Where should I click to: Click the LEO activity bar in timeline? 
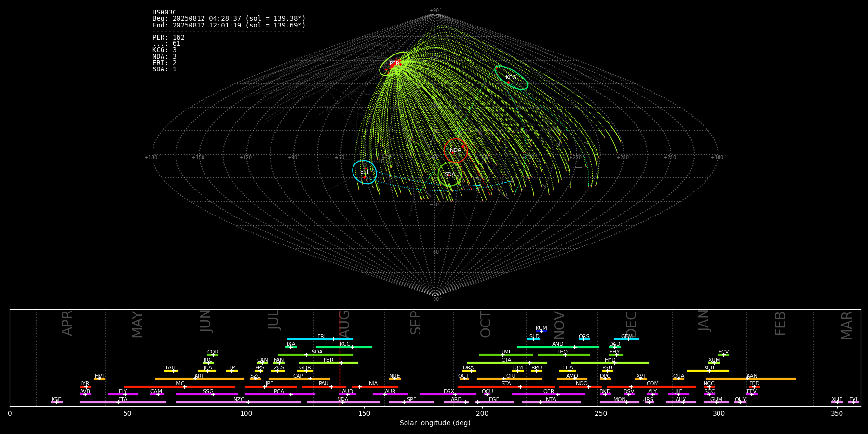(x=564, y=355)
